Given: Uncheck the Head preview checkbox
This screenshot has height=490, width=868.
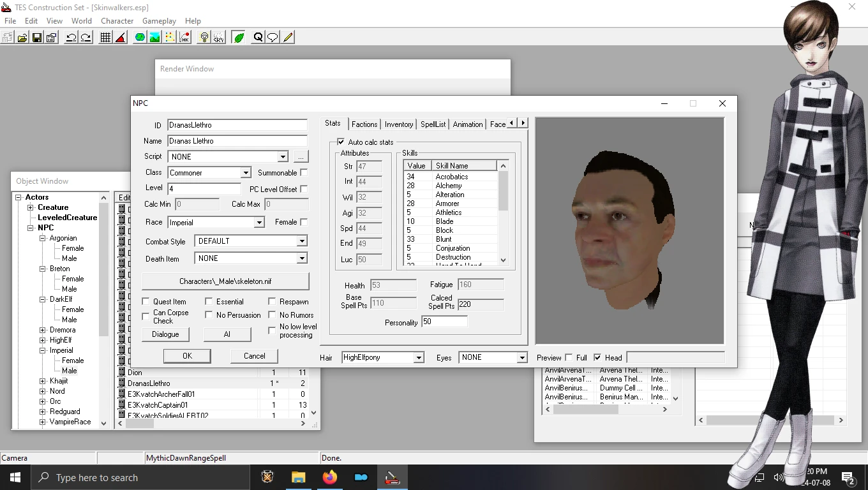Looking at the screenshot, I should tap(597, 358).
